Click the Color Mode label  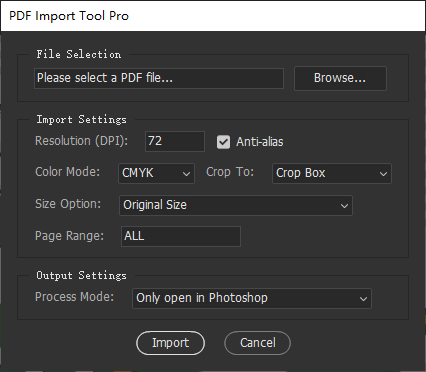pyautogui.click(x=68, y=172)
